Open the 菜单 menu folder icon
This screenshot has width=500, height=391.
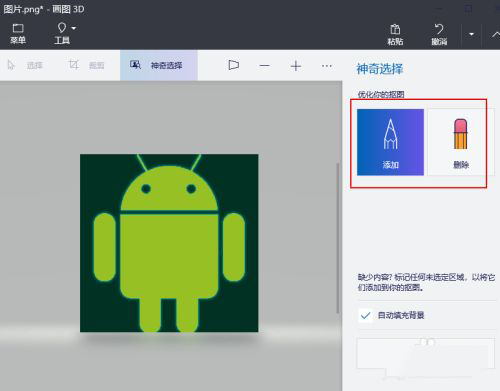click(18, 33)
